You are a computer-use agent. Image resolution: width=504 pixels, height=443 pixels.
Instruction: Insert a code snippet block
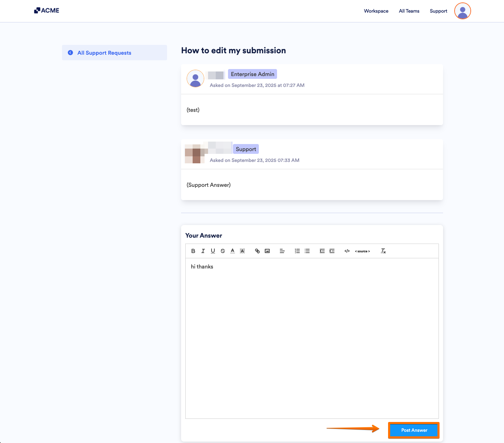pyautogui.click(x=347, y=251)
